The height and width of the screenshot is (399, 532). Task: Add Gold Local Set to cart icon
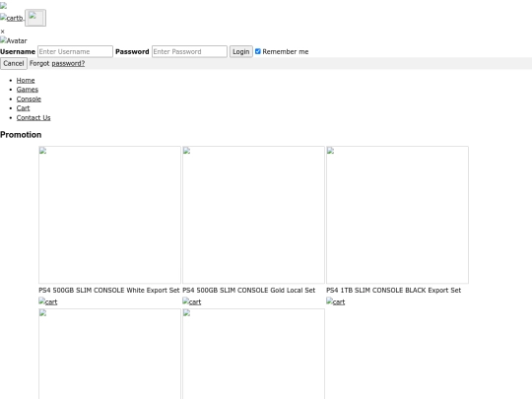[192, 301]
